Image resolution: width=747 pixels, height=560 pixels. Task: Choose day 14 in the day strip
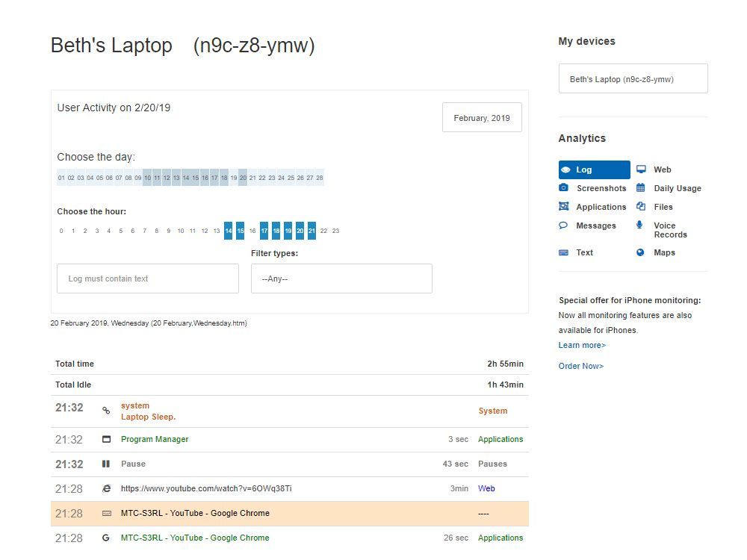(x=186, y=178)
